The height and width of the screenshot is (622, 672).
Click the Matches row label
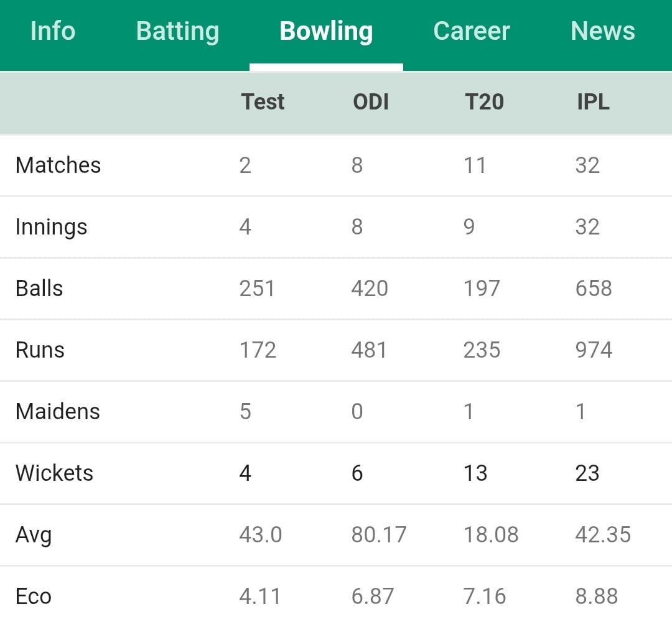58,165
